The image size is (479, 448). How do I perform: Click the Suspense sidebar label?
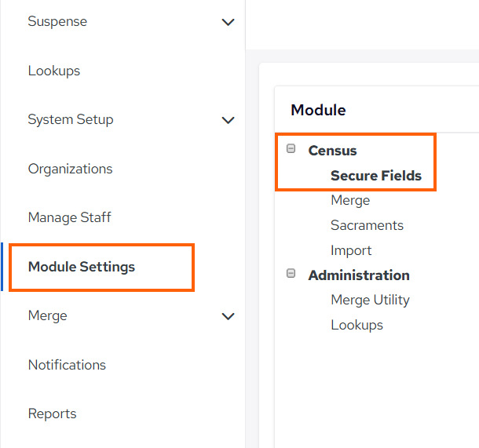[57, 22]
